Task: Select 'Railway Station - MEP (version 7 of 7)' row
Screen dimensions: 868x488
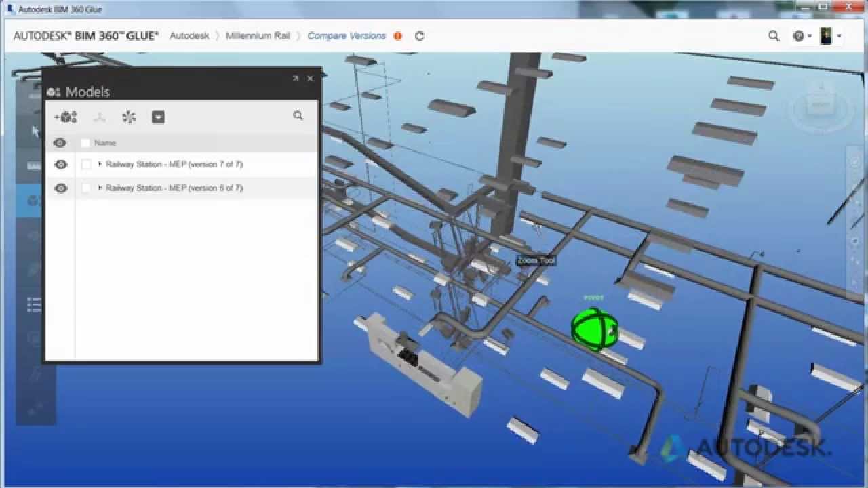Action: click(x=182, y=164)
